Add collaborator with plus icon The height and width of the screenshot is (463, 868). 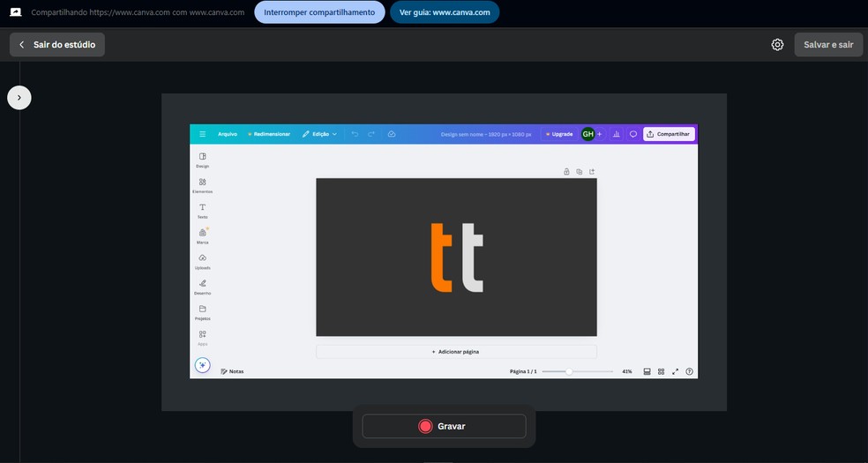(600, 134)
